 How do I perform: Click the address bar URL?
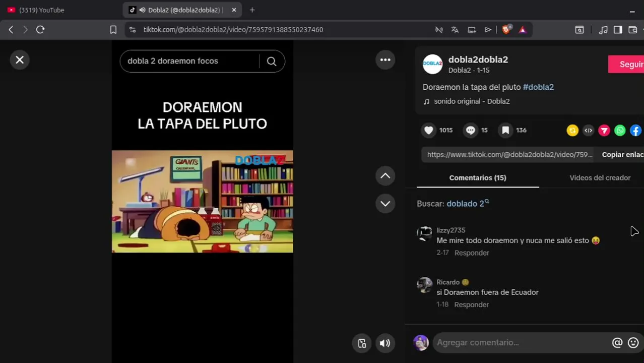(x=233, y=30)
